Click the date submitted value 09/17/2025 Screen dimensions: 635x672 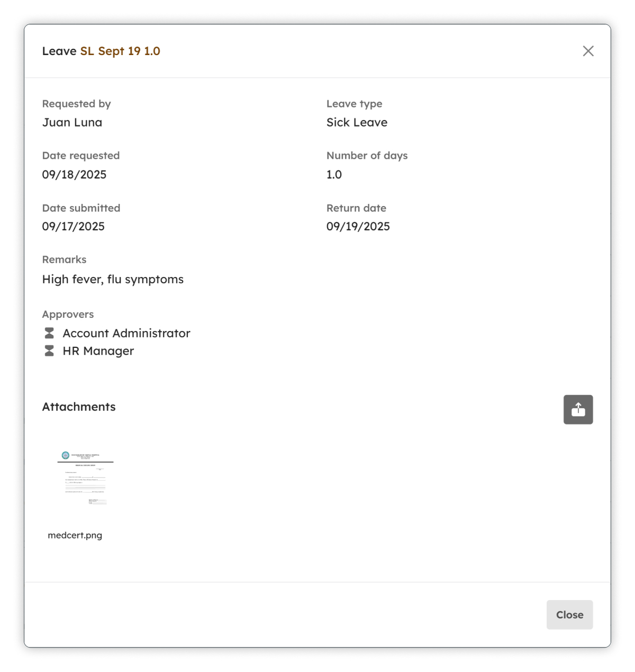(x=74, y=227)
